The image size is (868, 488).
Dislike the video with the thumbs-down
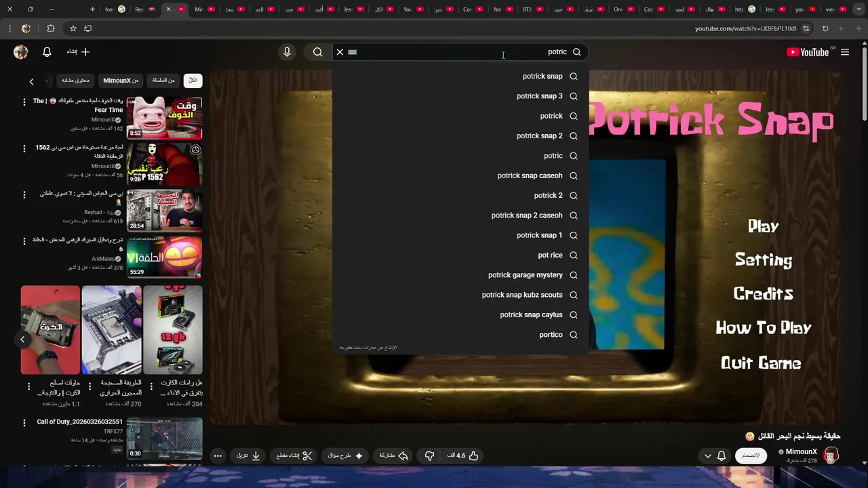pyautogui.click(x=429, y=455)
